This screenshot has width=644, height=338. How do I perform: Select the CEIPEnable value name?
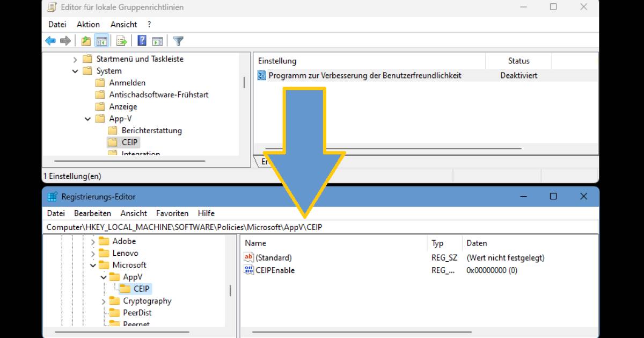275,270
